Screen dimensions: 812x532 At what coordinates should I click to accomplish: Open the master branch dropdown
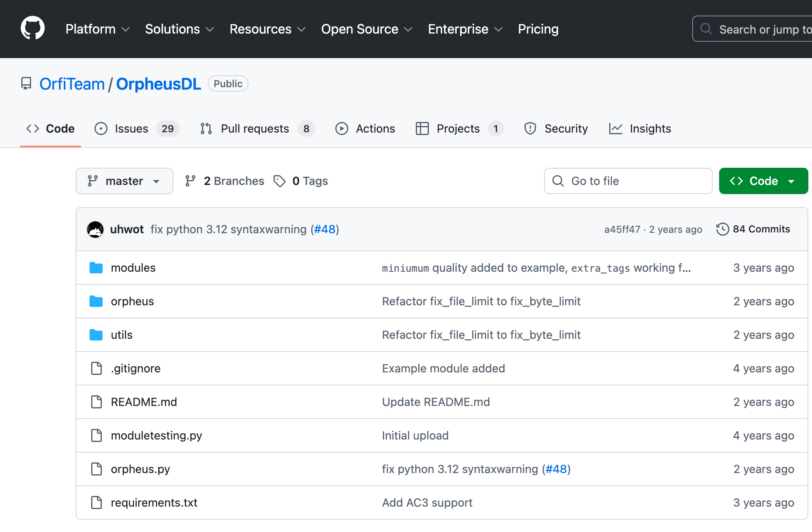124,181
